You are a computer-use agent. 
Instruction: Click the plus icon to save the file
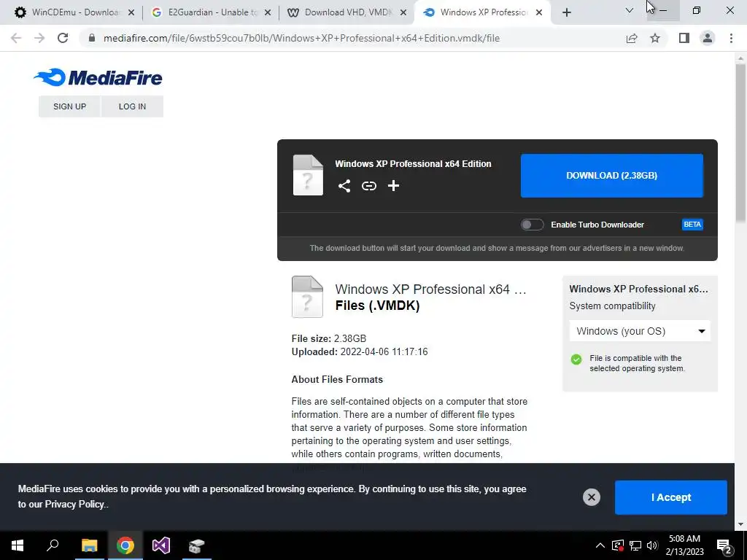pos(393,186)
